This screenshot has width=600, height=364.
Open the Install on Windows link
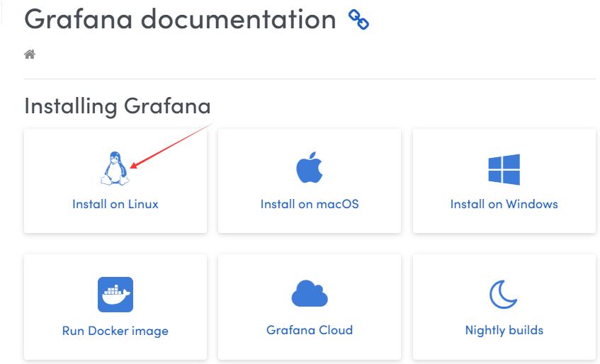click(504, 204)
